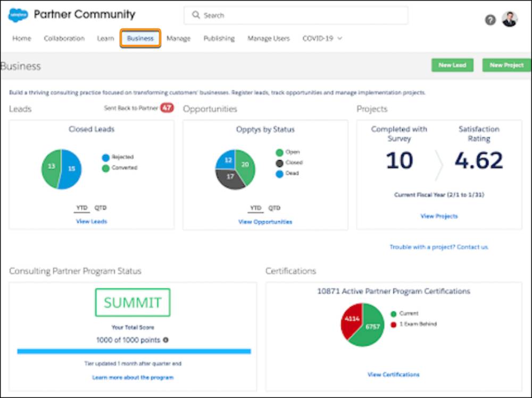Switch to the Learn tab
The height and width of the screenshot is (398, 532).
tap(105, 38)
